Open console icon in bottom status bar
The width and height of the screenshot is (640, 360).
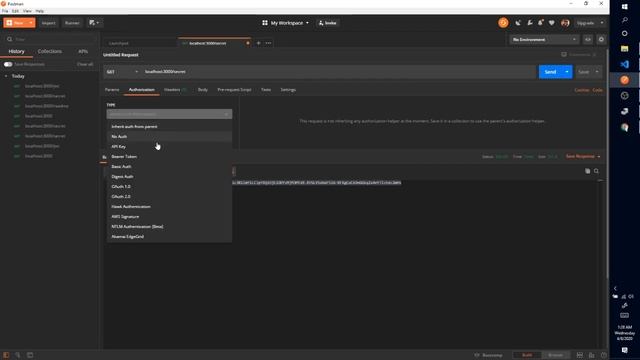(x=30, y=355)
